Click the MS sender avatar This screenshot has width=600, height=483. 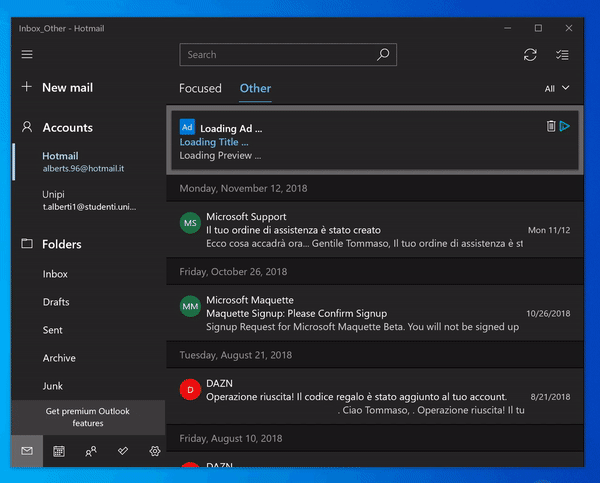[x=190, y=223]
